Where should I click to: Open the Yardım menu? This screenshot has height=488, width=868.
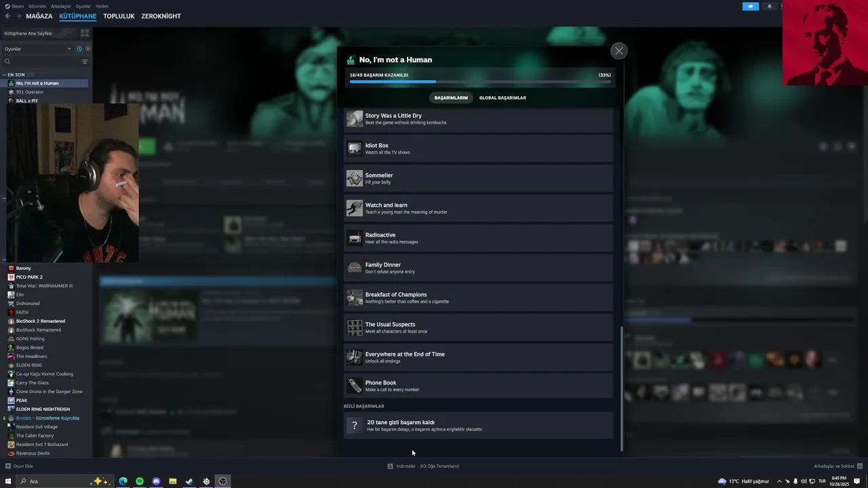click(102, 6)
